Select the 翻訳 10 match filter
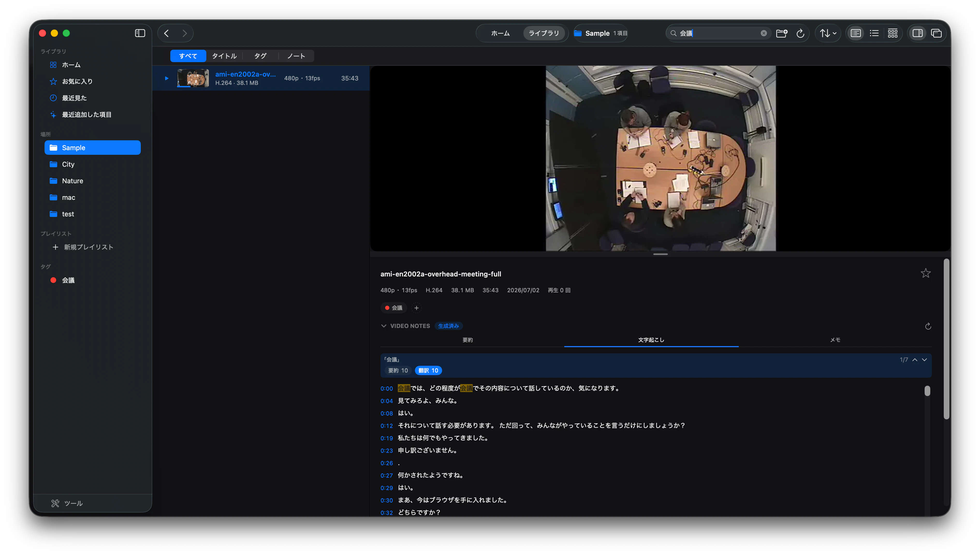 pos(428,370)
